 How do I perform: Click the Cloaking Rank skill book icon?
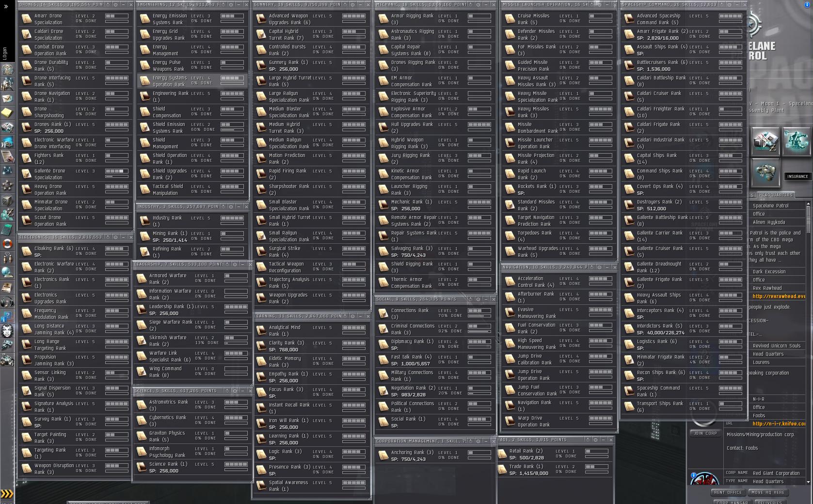pyautogui.click(x=27, y=252)
